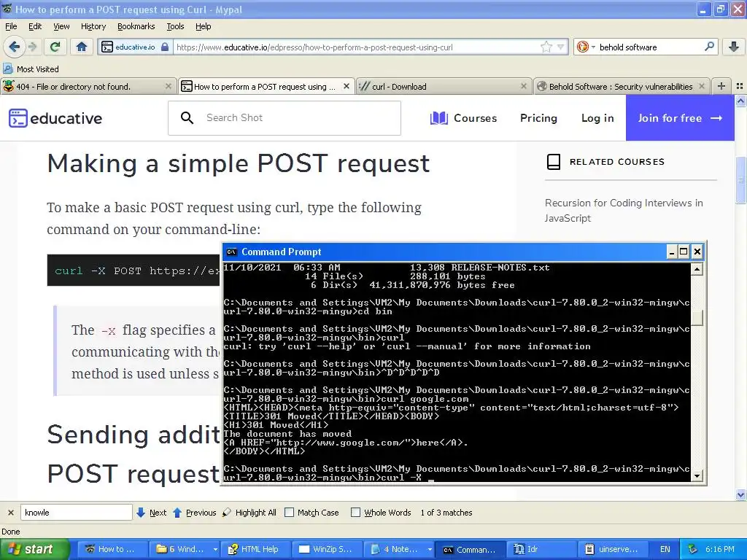Open the History menu
Viewport: 747px width, 560px height.
pos(93,26)
